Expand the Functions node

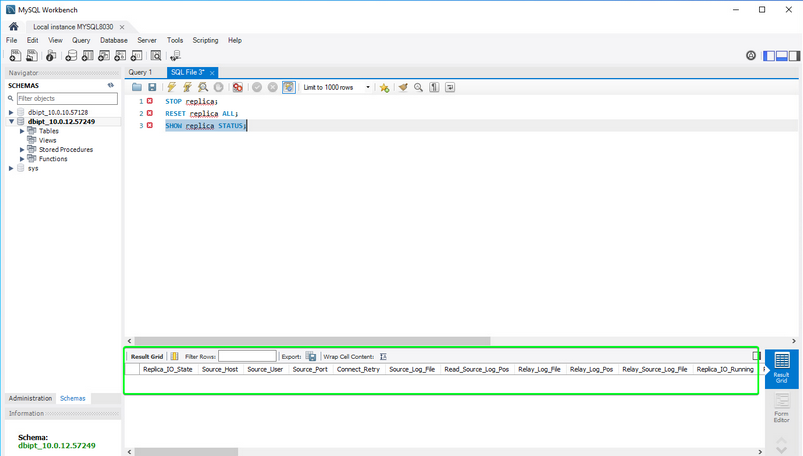(22, 159)
